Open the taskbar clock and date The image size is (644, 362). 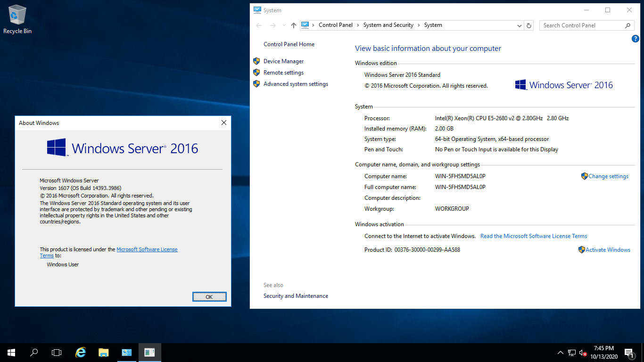tap(604, 352)
